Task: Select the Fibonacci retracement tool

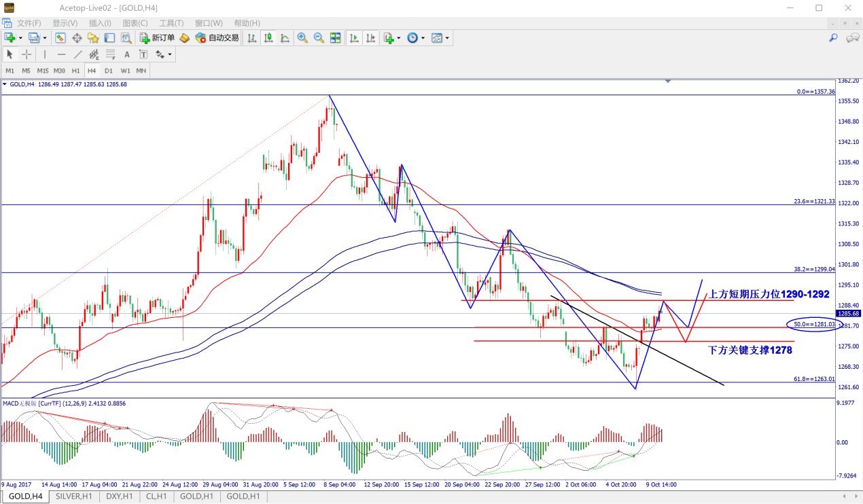Action: coord(111,54)
